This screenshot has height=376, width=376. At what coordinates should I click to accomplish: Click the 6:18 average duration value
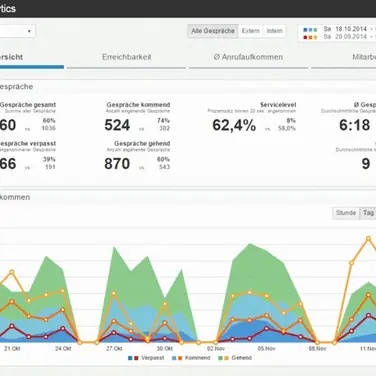click(x=355, y=125)
